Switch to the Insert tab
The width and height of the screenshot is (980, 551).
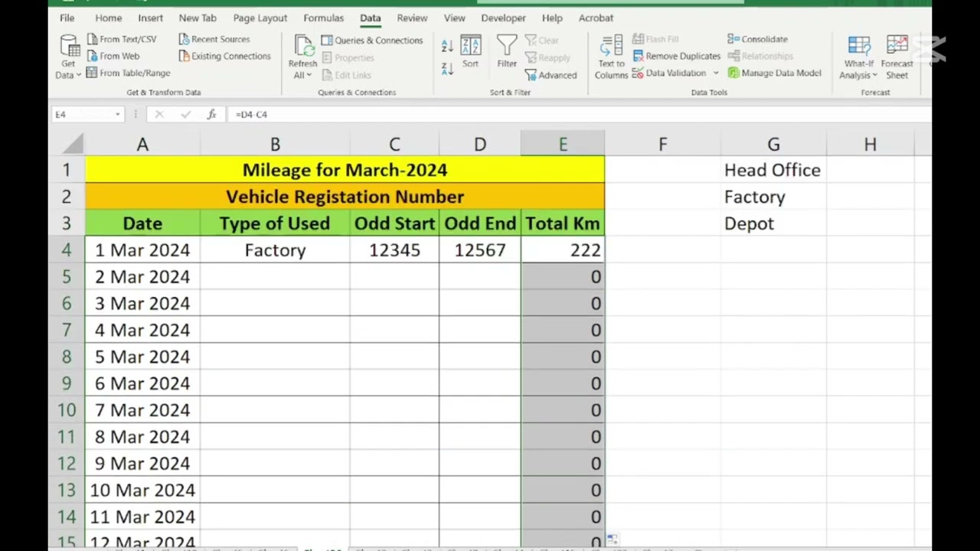click(150, 18)
